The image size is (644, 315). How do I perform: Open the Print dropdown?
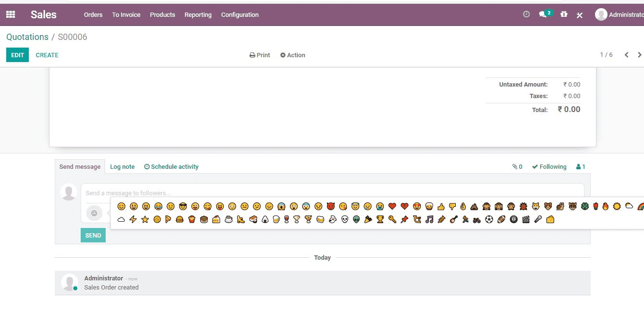click(x=260, y=55)
